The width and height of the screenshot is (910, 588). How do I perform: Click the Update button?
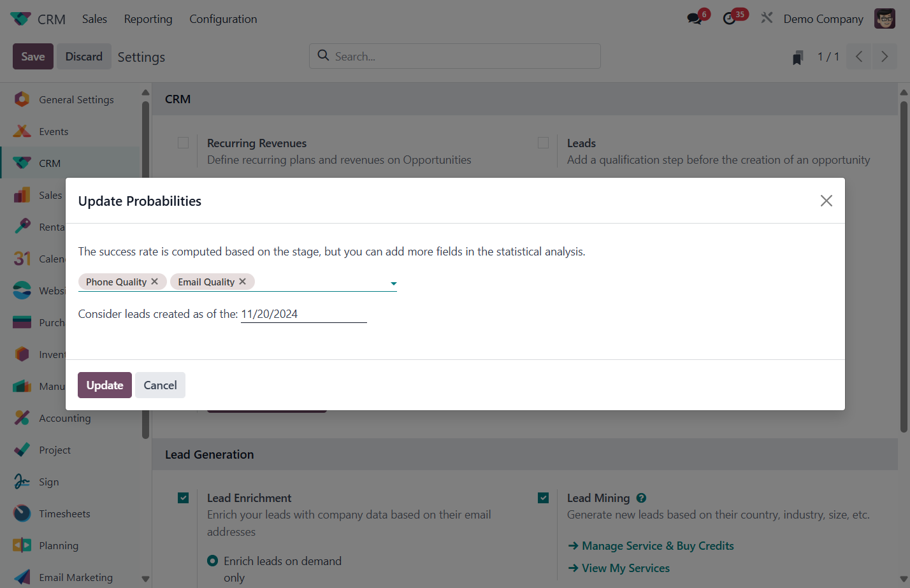(105, 385)
